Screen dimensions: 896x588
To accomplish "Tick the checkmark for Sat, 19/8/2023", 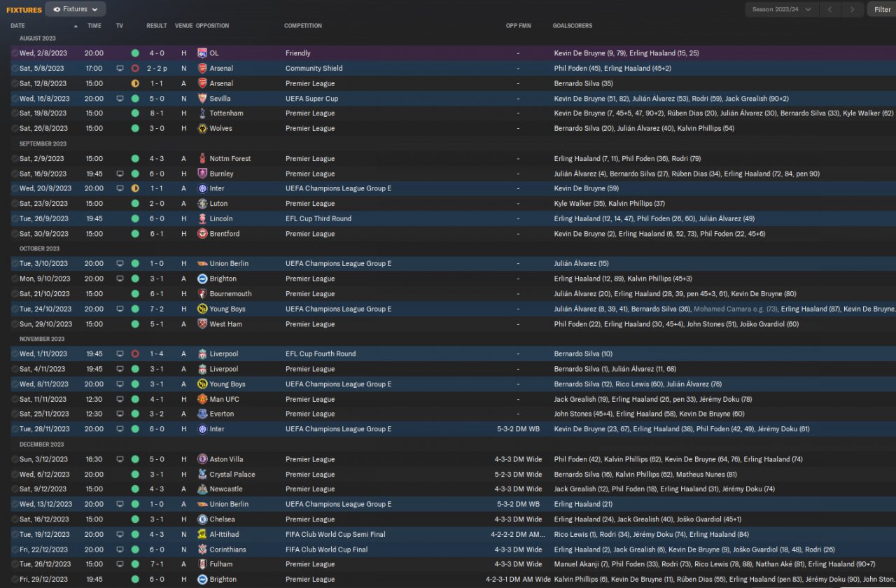I will point(15,113).
